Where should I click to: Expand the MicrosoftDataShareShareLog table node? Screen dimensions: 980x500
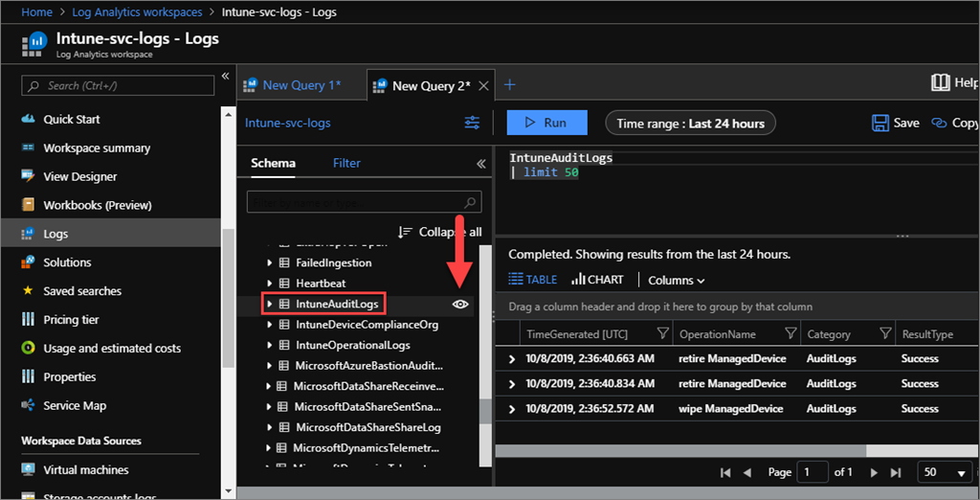[269, 428]
